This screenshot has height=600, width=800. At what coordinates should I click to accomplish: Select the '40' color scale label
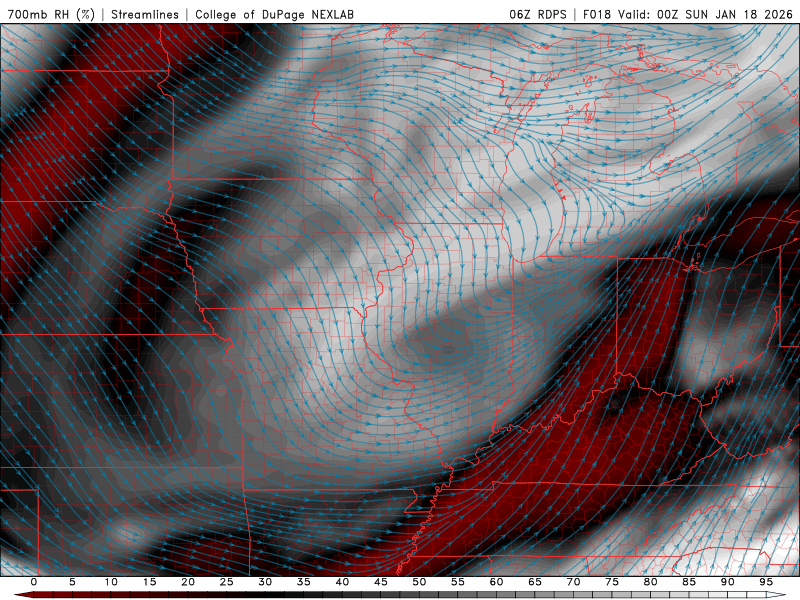(x=342, y=582)
